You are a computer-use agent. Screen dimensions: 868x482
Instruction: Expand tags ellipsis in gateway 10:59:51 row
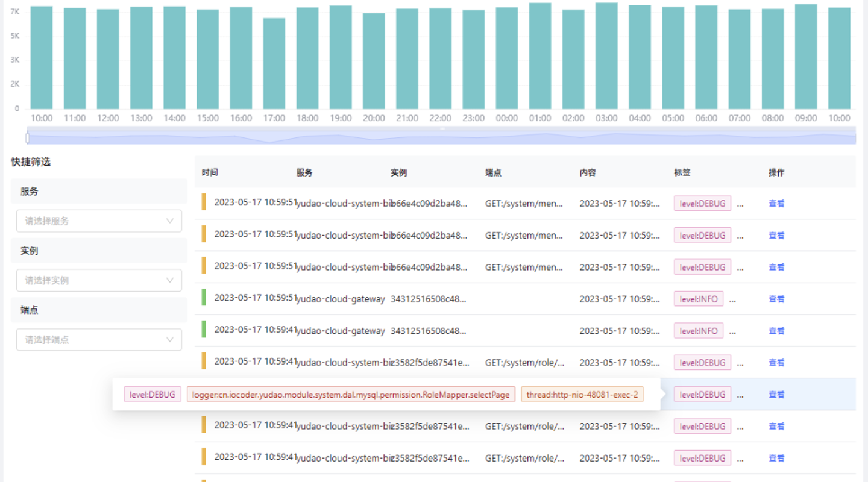pos(732,299)
